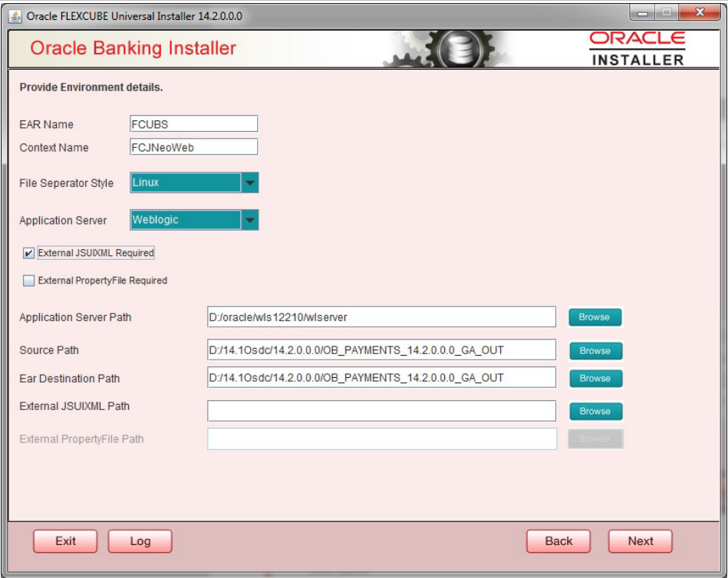Browse for External JSUIXML Path
This screenshot has height=578, width=728.
(x=595, y=412)
